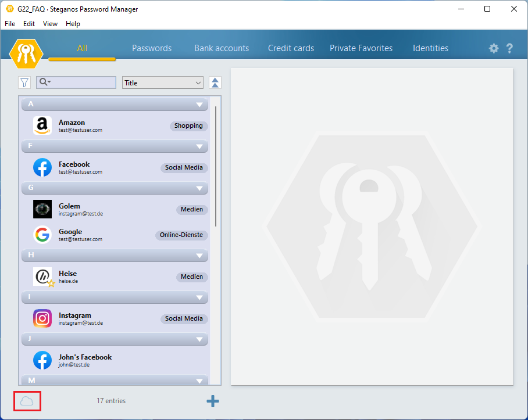The width and height of the screenshot is (528, 420).
Task: Switch to the Credit cards tab
Action: [291, 48]
